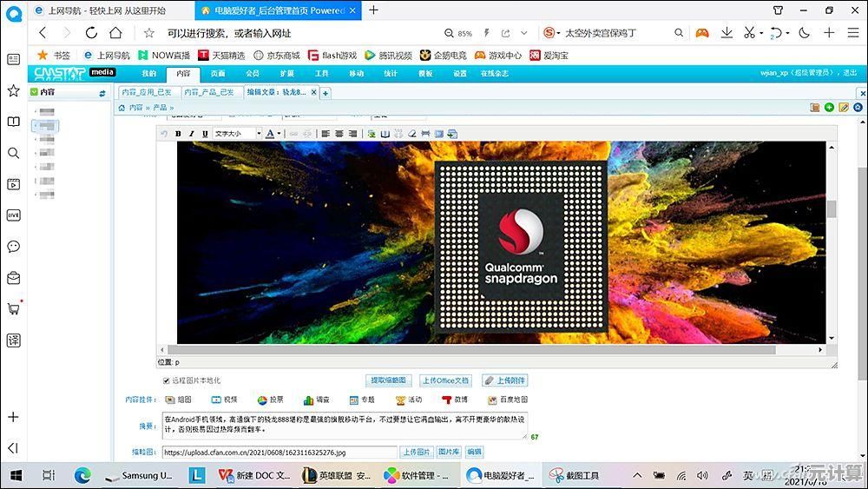Click the browser home icon
The height and width of the screenshot is (489, 868).
[115, 33]
